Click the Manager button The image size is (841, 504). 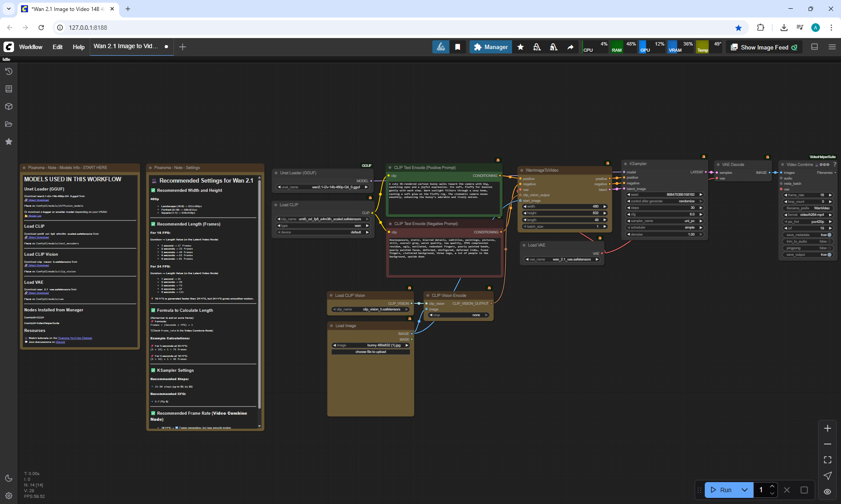[491, 47]
